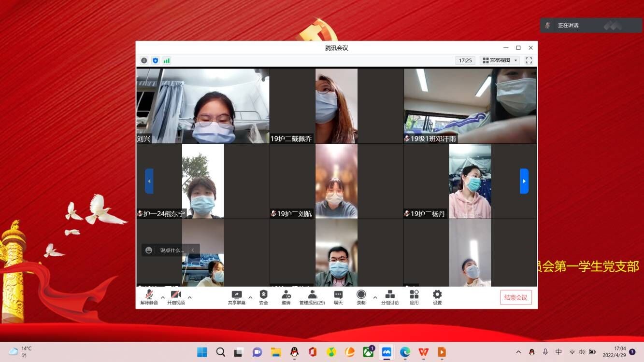Click the 邀请 invite icon

(286, 297)
